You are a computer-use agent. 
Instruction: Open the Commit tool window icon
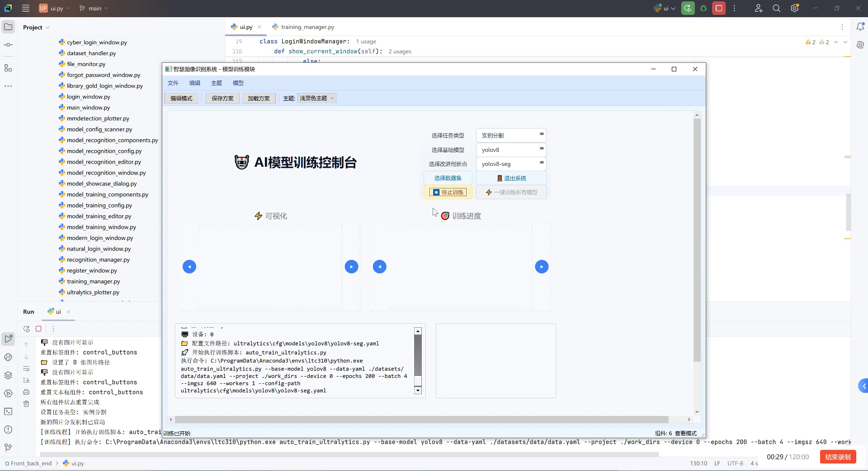coord(8,45)
